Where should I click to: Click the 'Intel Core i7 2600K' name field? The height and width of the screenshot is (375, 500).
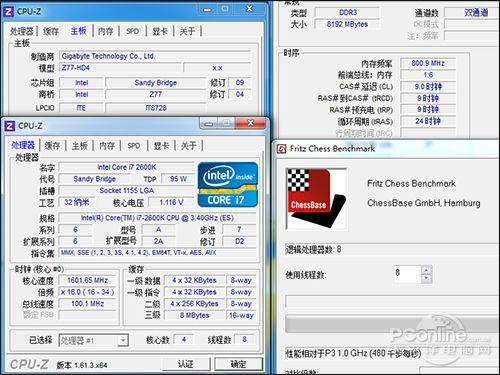tap(127, 167)
